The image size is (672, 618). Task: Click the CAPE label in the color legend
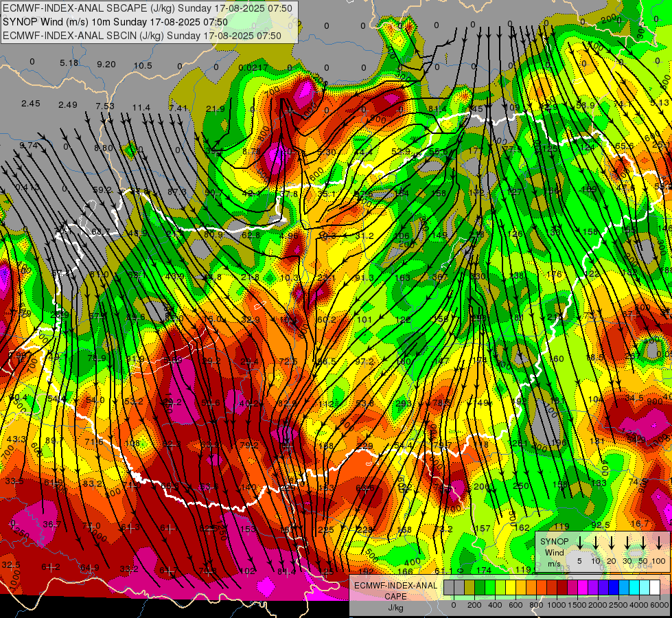[x=395, y=597]
